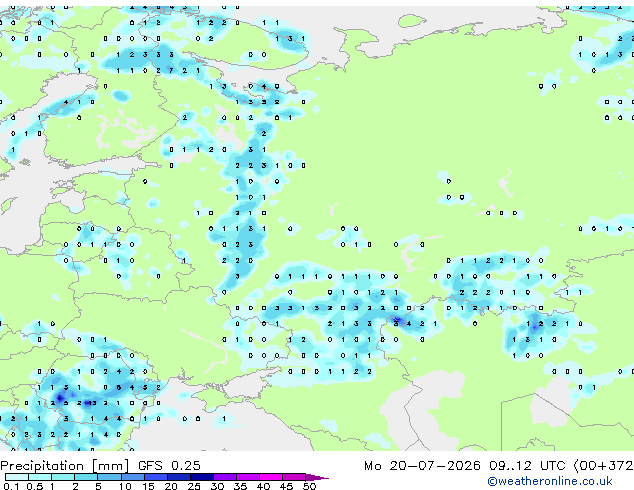Select the 40 to 45 mm magenta swatch
The width and height of the screenshot is (634, 490).
point(271,477)
